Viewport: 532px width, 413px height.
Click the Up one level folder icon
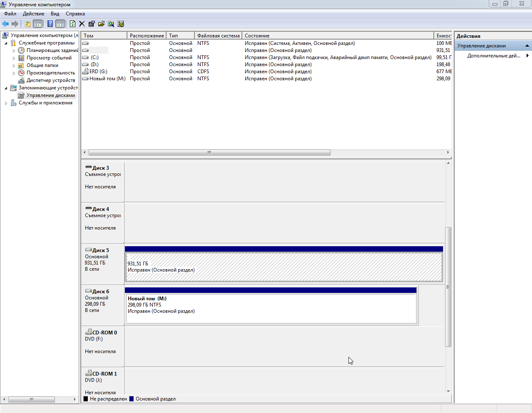[x=27, y=24]
